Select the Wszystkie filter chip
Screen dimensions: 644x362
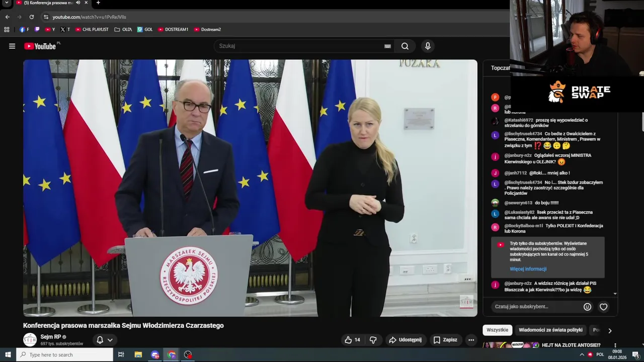tap(498, 330)
